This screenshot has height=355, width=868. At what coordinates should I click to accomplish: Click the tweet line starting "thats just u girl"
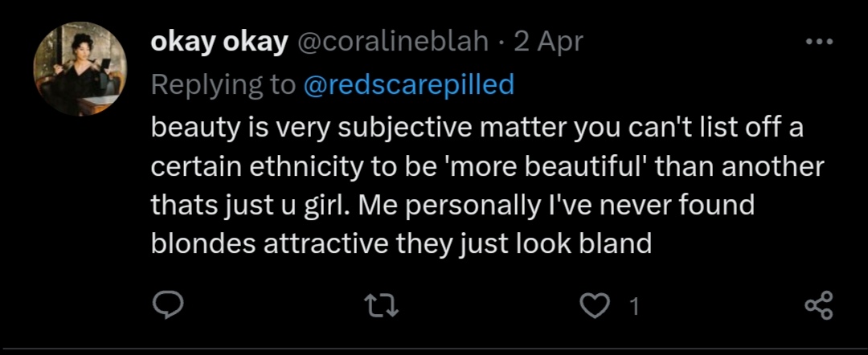(452, 206)
